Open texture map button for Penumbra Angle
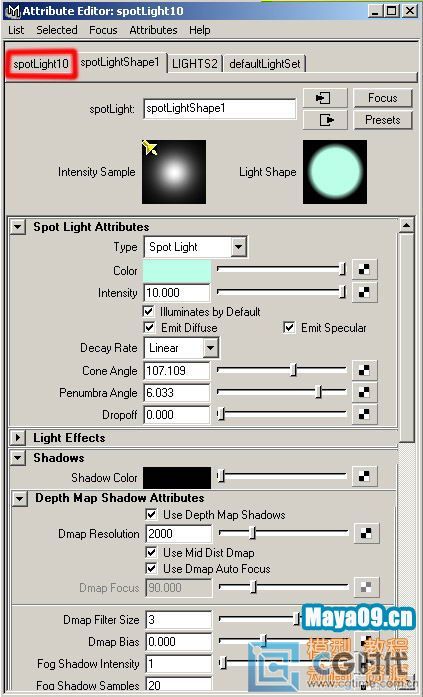This screenshot has height=697, width=423. 365,392
